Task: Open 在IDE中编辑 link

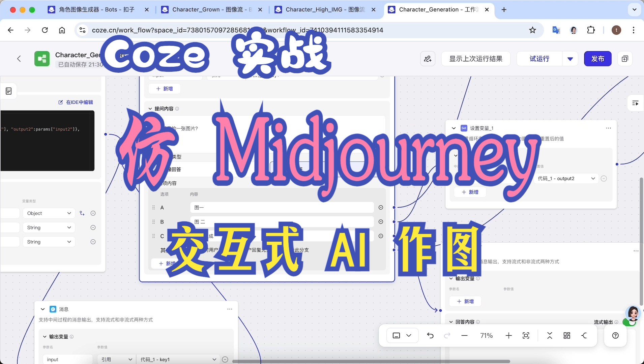Action: (76, 102)
